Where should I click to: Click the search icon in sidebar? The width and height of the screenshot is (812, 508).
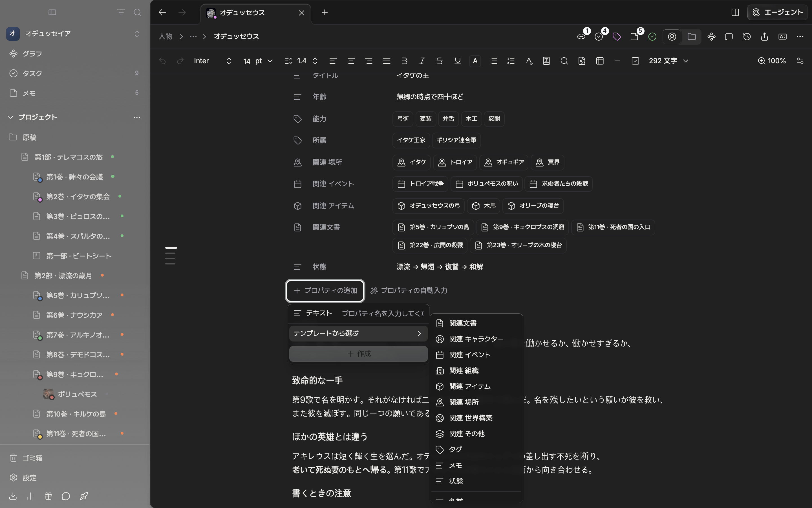point(137,12)
